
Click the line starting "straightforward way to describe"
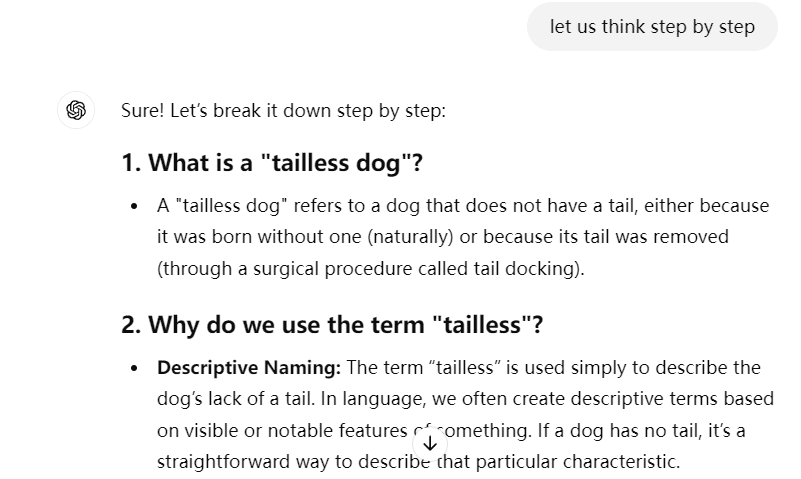click(x=418, y=462)
